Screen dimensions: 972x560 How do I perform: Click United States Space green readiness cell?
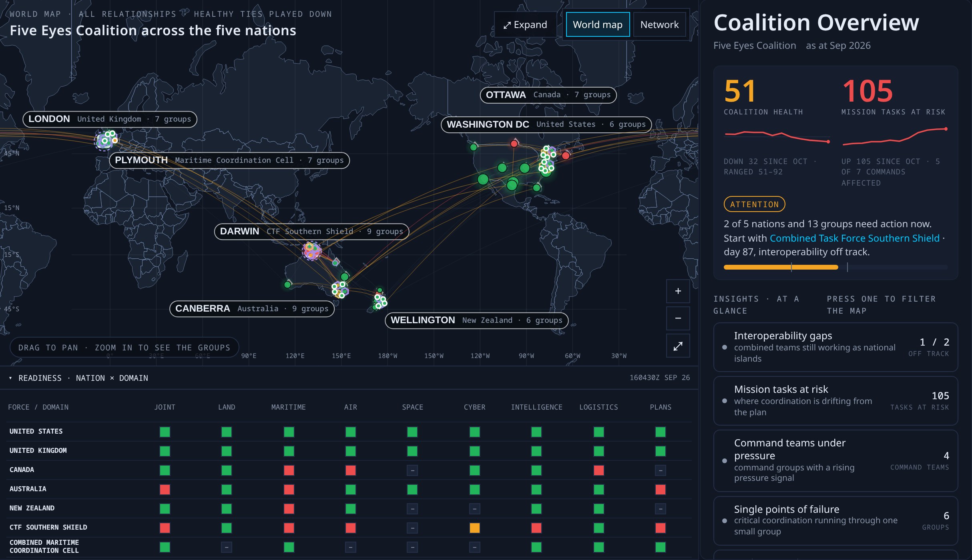pyautogui.click(x=412, y=432)
